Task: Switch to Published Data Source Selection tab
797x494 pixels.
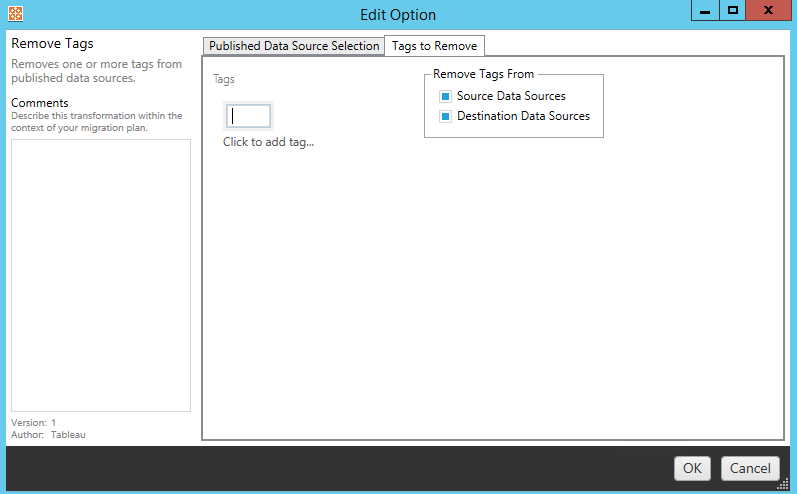Action: pyautogui.click(x=294, y=46)
